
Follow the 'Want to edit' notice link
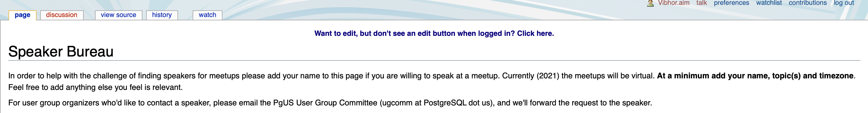coord(434,33)
